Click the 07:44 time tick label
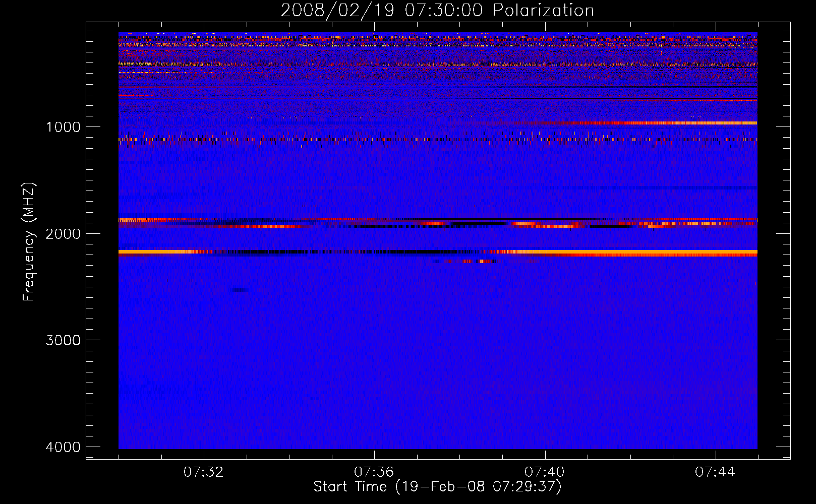 (715, 472)
